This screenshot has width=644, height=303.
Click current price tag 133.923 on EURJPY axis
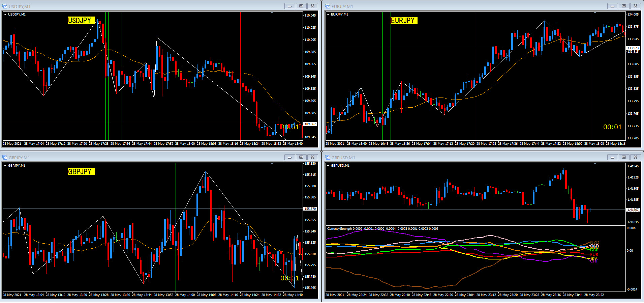click(633, 48)
